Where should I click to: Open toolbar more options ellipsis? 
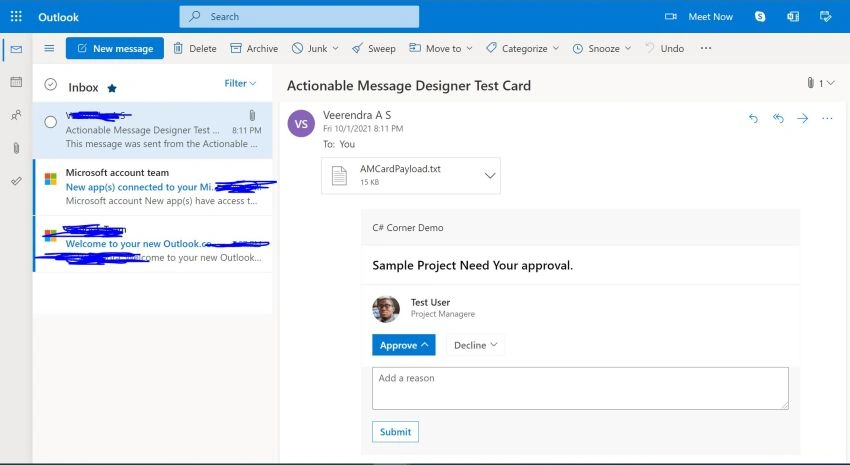click(706, 48)
